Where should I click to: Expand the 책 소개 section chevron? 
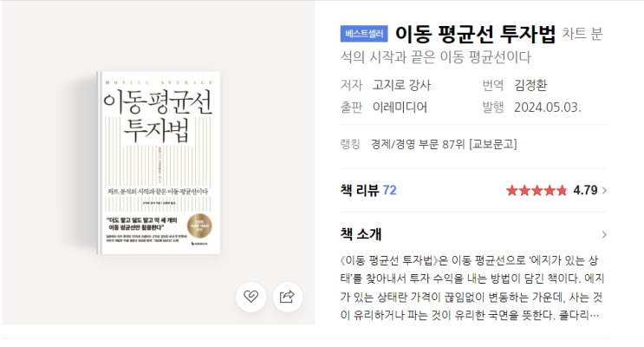point(604,234)
